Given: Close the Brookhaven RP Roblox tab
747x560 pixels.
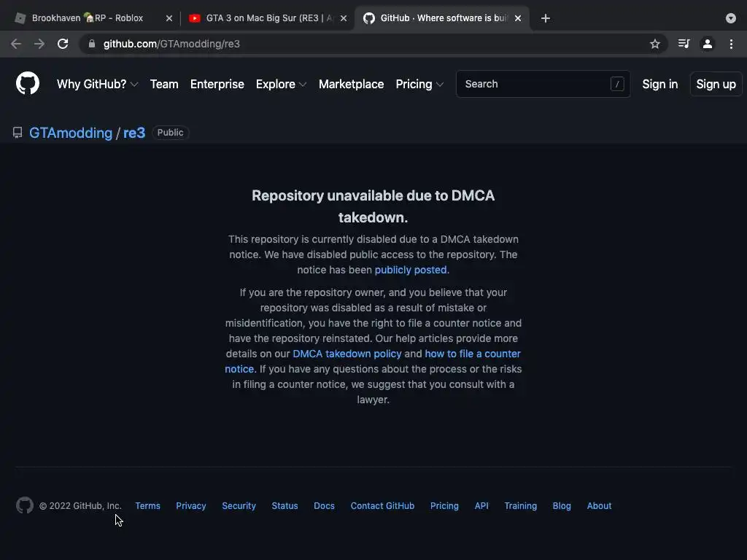Looking at the screenshot, I should click(169, 18).
